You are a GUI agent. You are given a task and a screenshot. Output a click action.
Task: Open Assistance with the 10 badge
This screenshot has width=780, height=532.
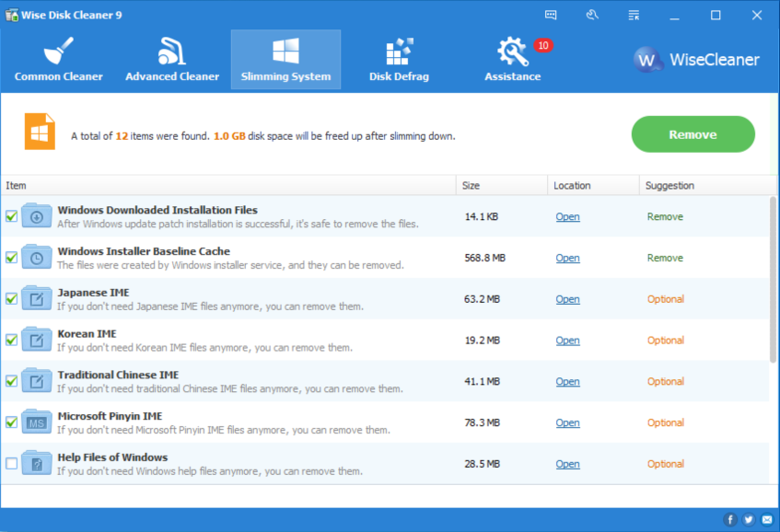(512, 60)
